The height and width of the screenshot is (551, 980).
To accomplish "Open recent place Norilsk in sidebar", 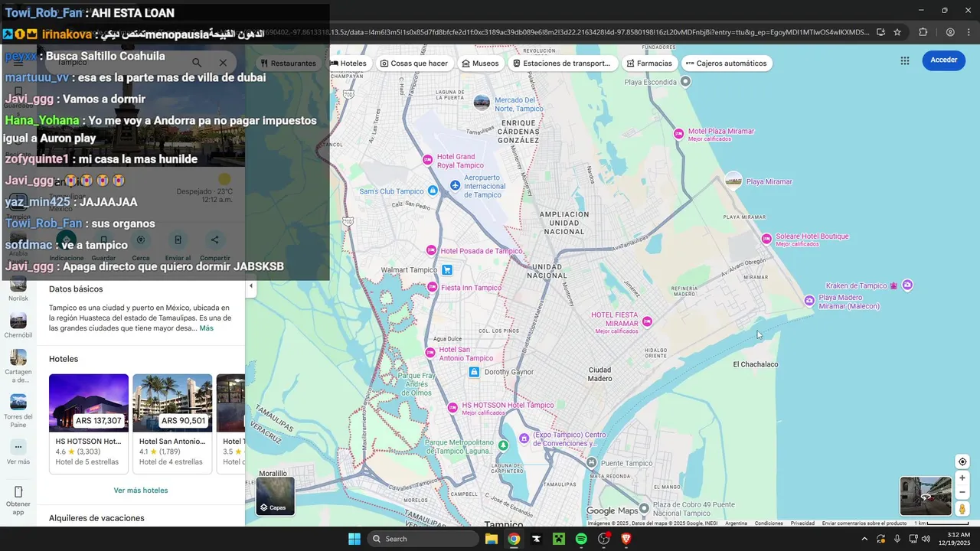I will 18,289.
